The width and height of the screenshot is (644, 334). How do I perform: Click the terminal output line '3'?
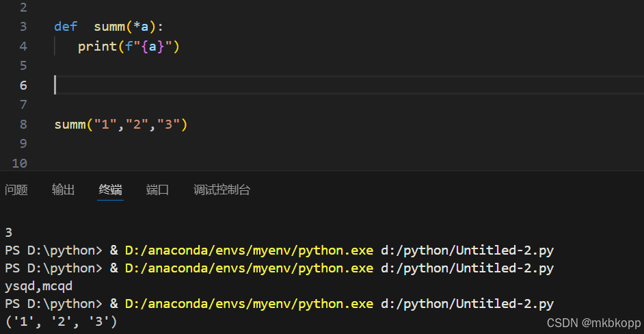(9, 233)
